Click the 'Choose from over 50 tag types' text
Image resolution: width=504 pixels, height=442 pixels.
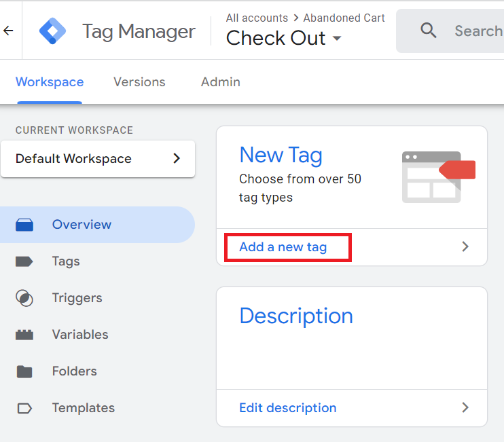click(x=300, y=188)
